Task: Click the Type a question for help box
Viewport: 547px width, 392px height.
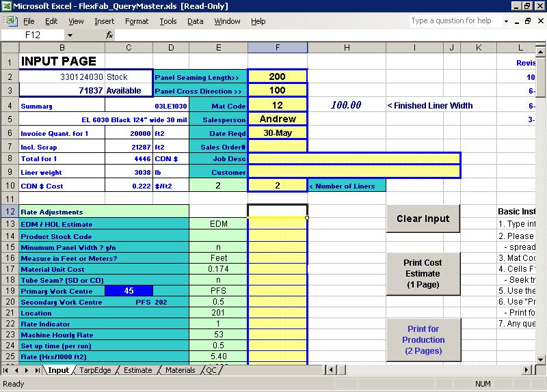Action: pos(455,21)
